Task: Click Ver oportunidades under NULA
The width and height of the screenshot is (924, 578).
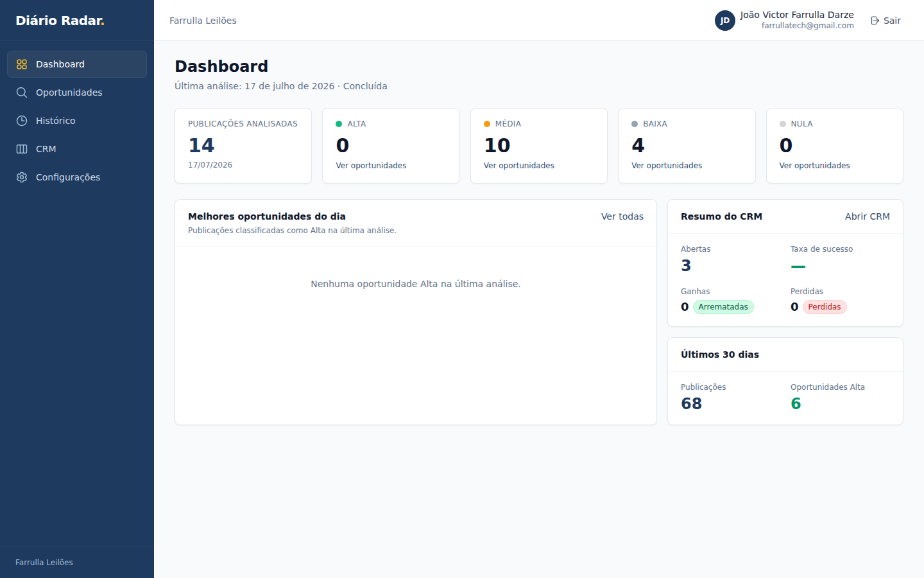Action: coord(815,166)
